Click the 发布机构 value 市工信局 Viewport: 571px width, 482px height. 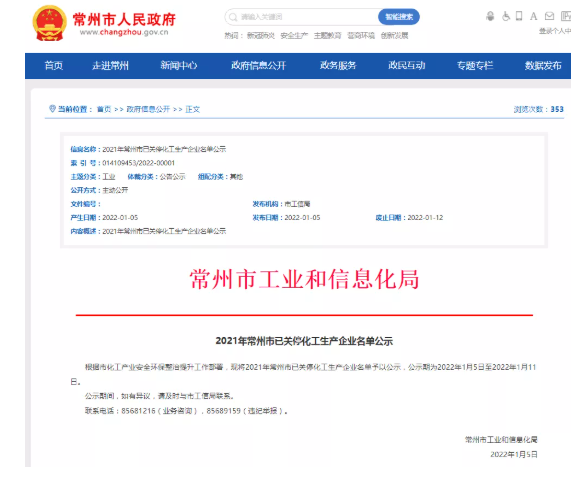[x=297, y=204]
